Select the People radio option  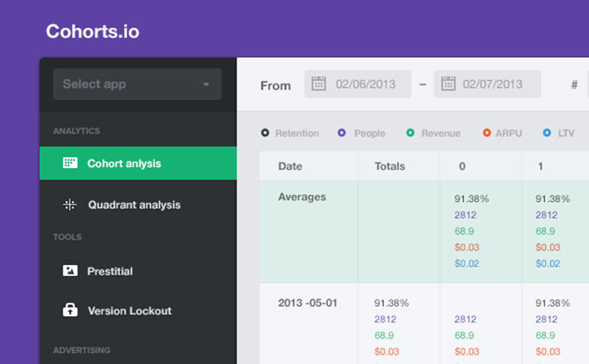341,133
